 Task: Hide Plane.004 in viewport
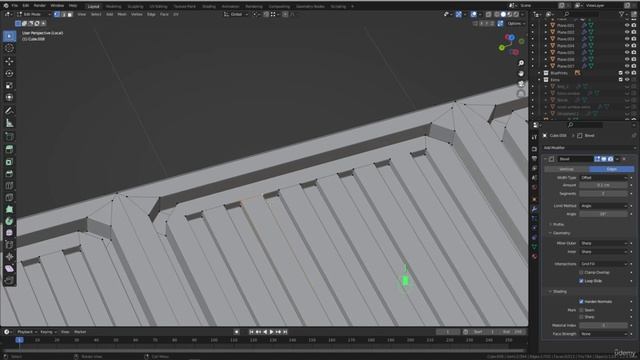pyautogui.click(x=627, y=46)
